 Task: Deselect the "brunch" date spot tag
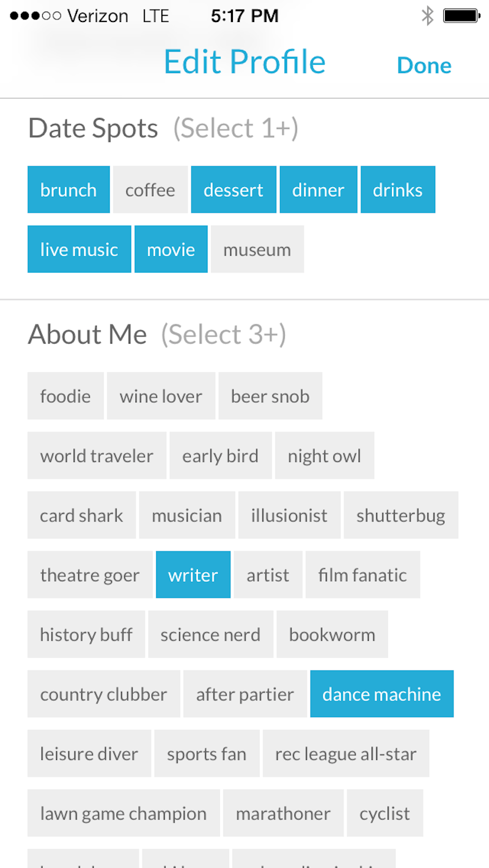68,189
